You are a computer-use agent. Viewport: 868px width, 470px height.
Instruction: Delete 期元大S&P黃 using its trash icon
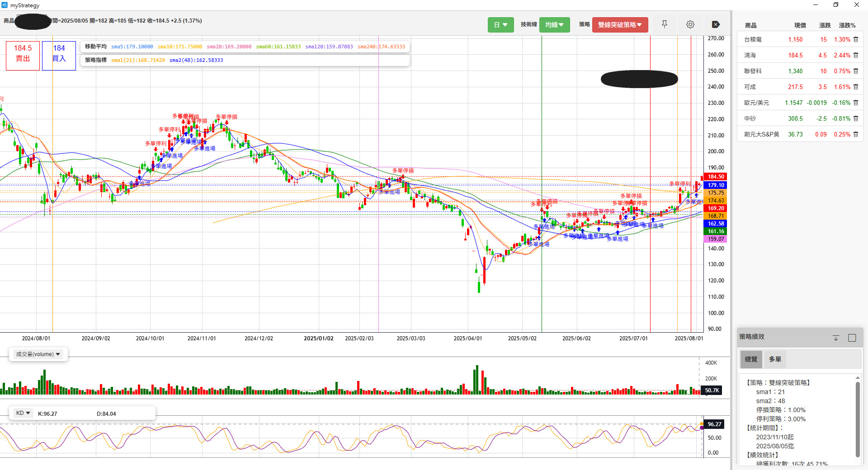click(856, 134)
